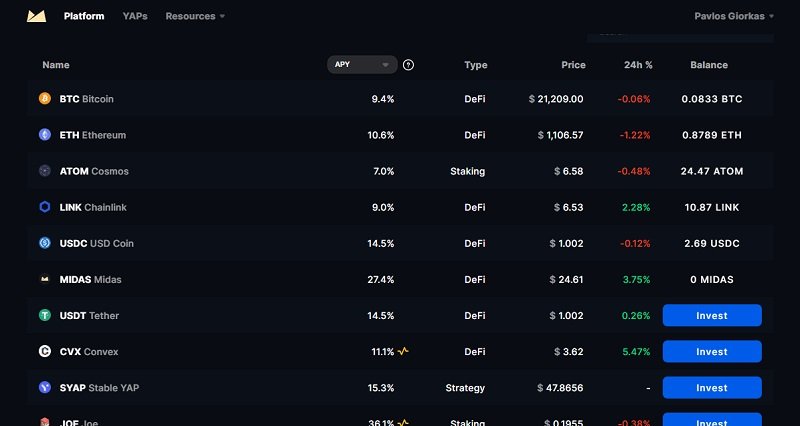Open the Pavlos Giorkas account menu
The image size is (800, 426).
[x=734, y=16]
